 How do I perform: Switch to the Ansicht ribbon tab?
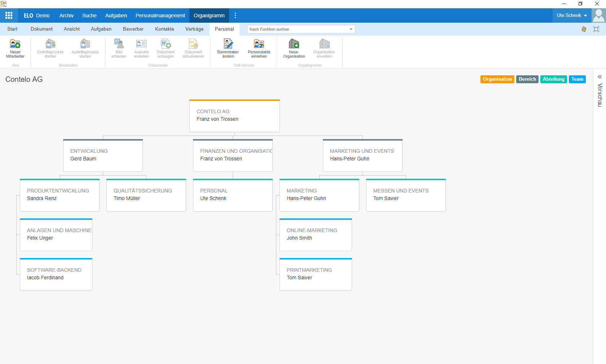tap(72, 29)
